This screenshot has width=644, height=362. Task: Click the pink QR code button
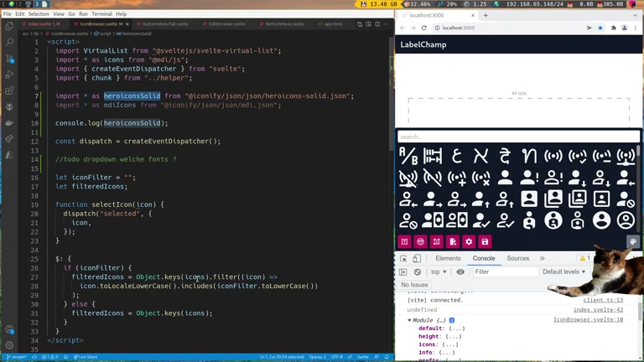[x=437, y=241]
